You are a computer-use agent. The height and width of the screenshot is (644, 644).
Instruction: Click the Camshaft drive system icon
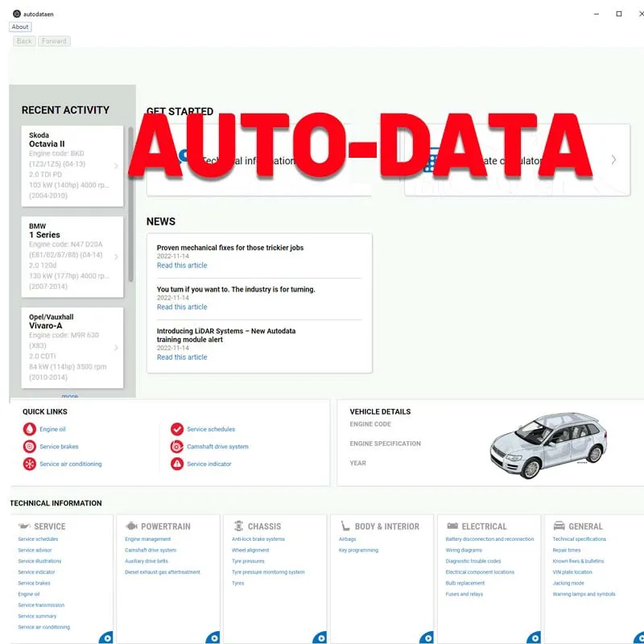(177, 447)
